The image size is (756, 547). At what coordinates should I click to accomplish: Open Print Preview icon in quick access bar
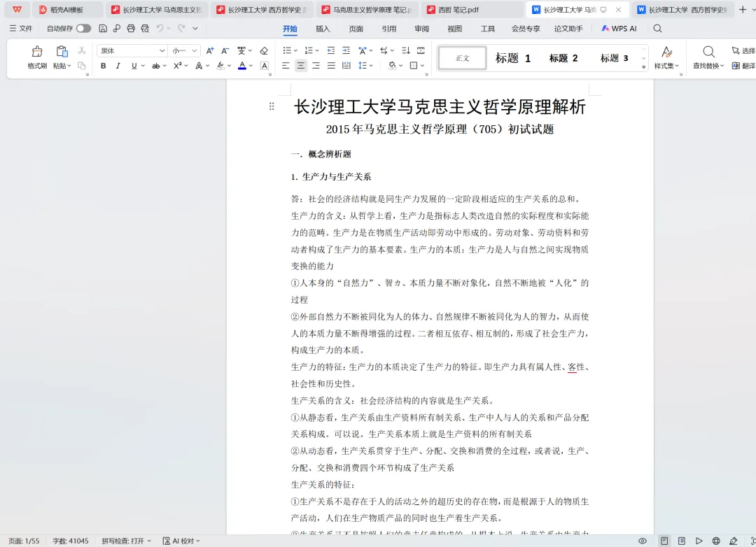(x=145, y=29)
